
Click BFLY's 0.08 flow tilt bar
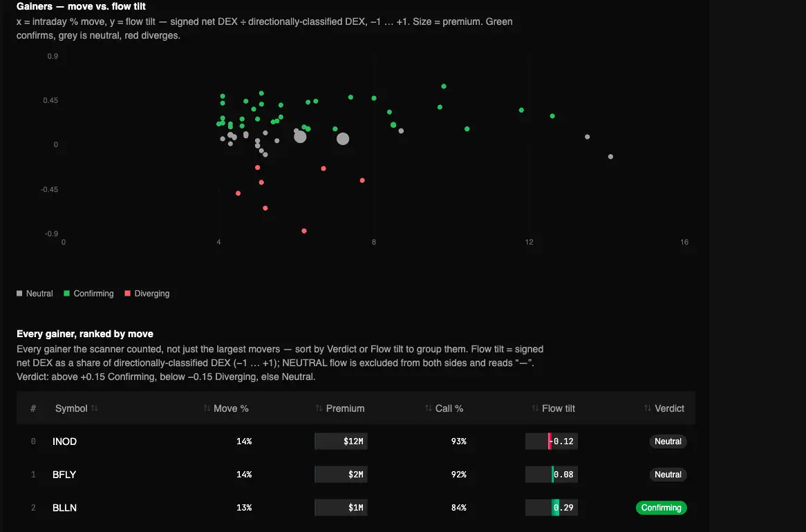point(552,475)
